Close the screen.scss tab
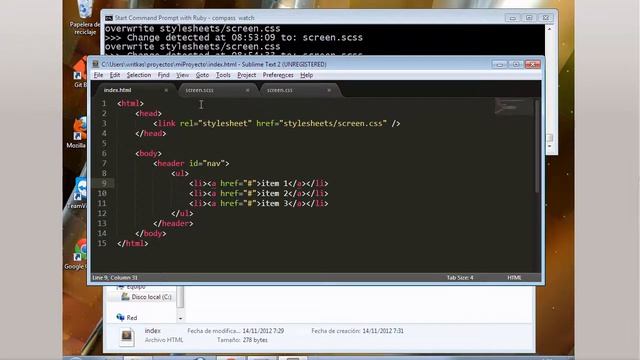Image resolution: width=640 pixels, height=360 pixels. [247, 90]
